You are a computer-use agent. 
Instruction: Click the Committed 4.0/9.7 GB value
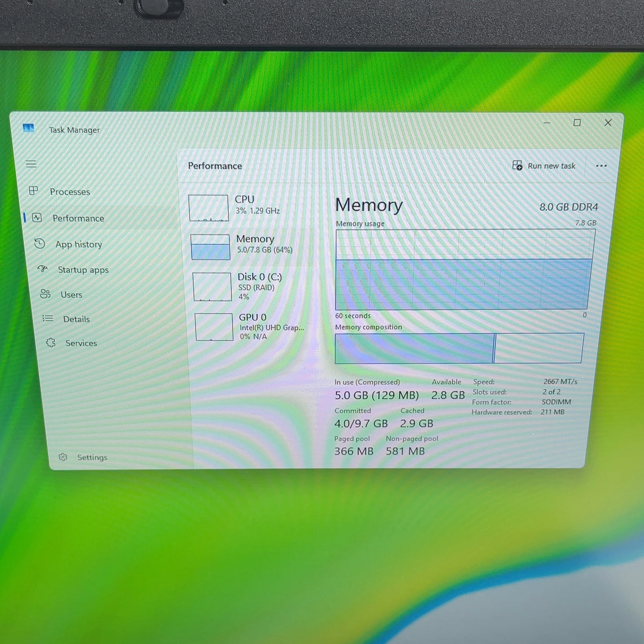pyautogui.click(x=361, y=423)
